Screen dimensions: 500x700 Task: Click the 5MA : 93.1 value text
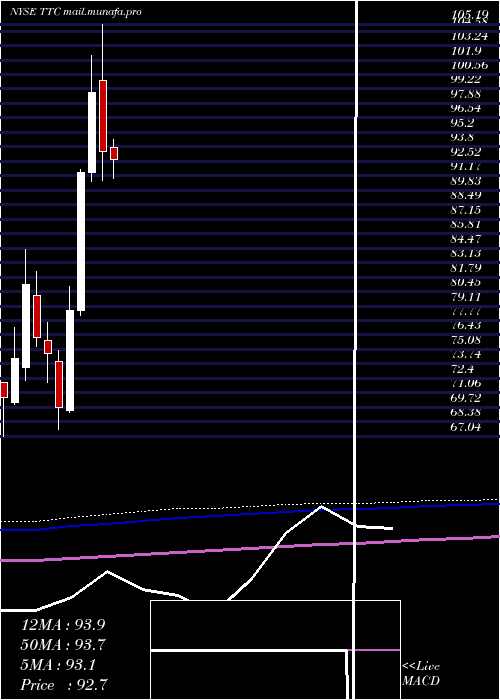coord(58,665)
